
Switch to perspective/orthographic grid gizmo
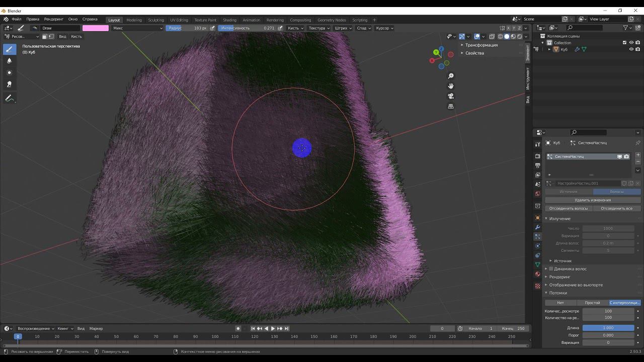(451, 106)
